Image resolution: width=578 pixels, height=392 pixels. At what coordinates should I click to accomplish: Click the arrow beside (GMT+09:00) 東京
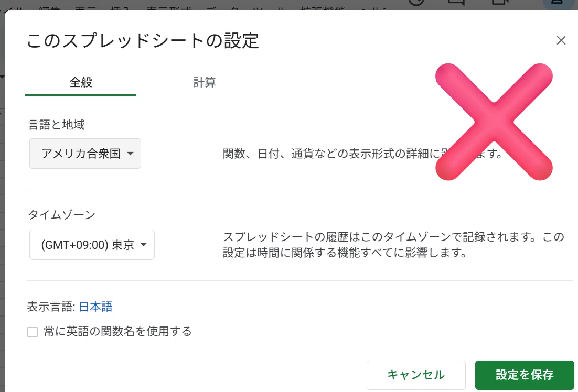pyautogui.click(x=144, y=245)
